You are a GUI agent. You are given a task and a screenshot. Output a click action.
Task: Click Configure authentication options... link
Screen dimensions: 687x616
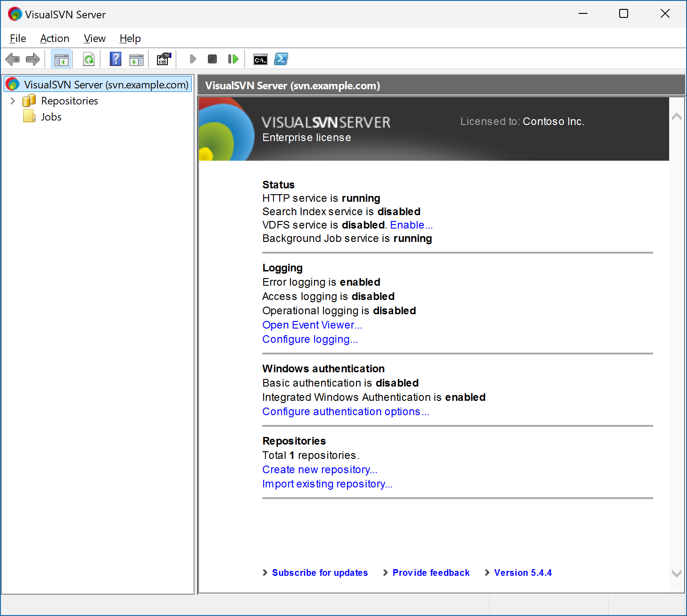tap(346, 412)
